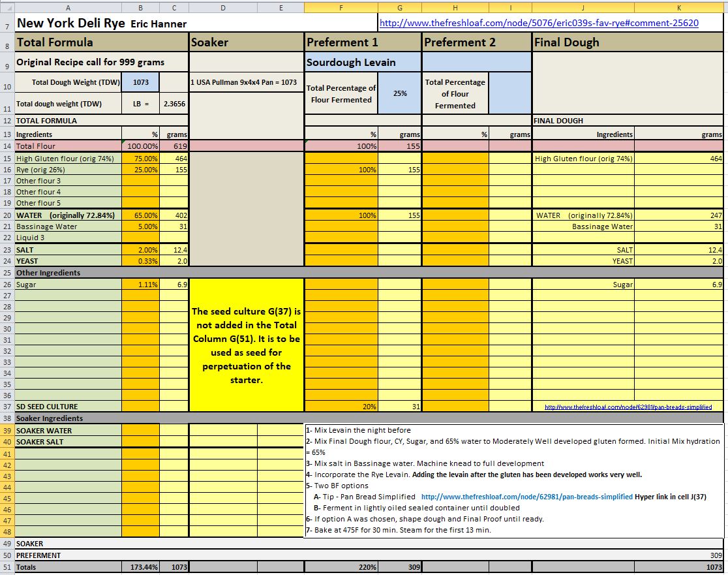Click the High Gluten flour 75.00% cell
Image resolution: width=728 pixels, height=575 pixels.
coord(140,159)
